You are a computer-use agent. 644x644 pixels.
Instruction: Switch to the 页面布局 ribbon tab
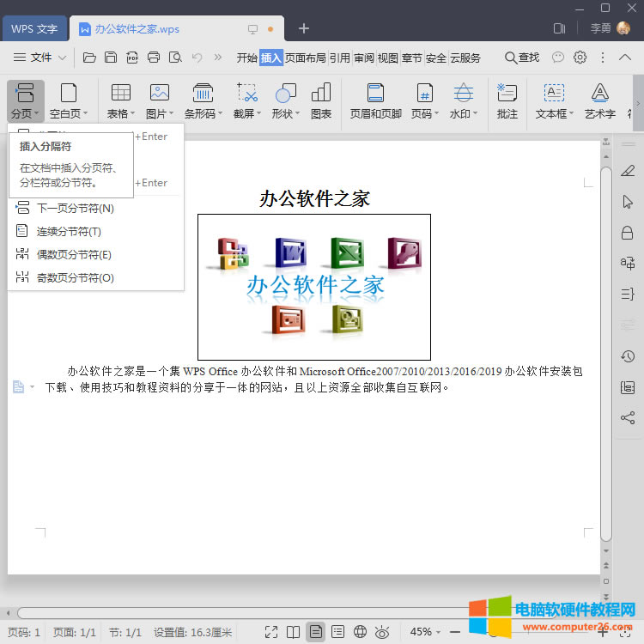[306, 58]
